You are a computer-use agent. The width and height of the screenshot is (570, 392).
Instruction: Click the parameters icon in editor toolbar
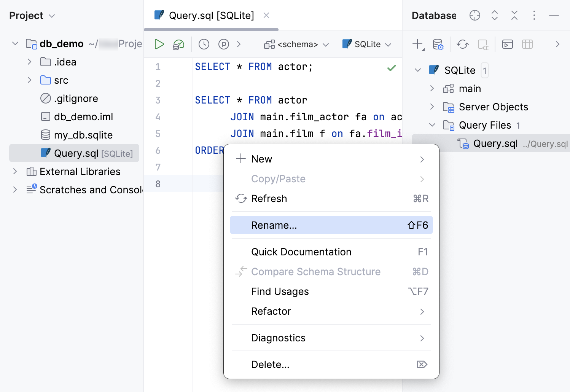tap(224, 44)
